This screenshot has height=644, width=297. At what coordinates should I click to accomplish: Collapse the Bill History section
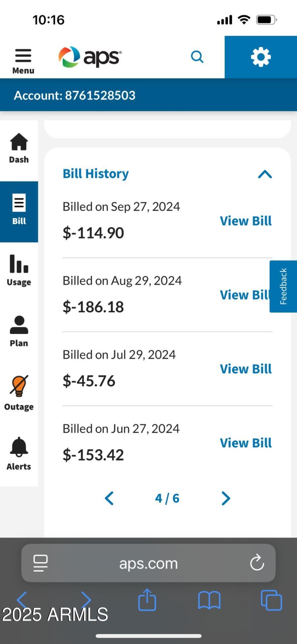pyautogui.click(x=265, y=174)
